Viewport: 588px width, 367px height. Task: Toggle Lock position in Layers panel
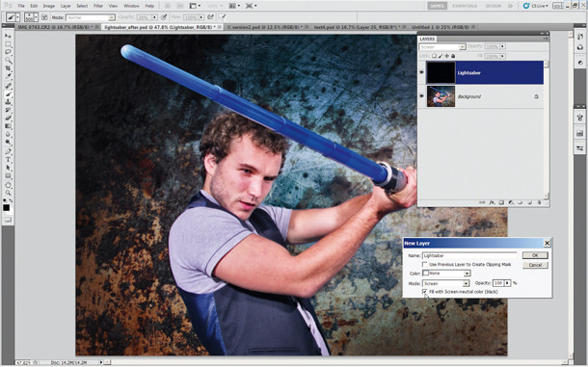click(x=446, y=56)
